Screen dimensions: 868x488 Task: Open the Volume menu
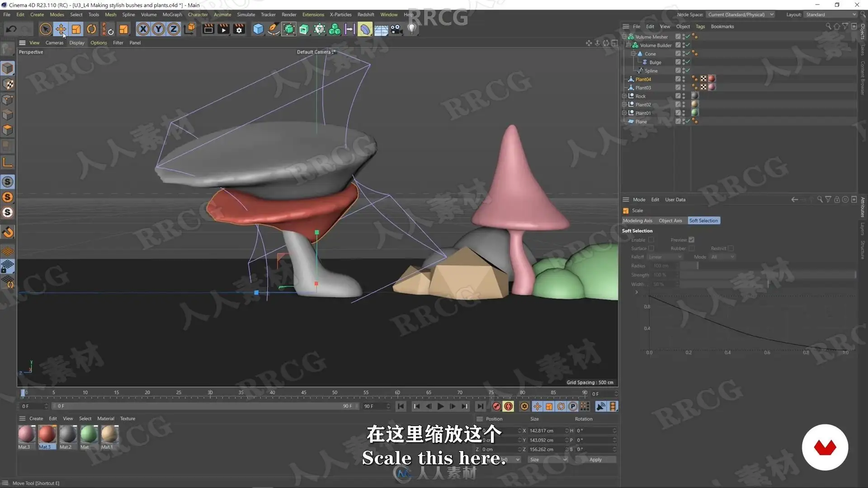149,14
